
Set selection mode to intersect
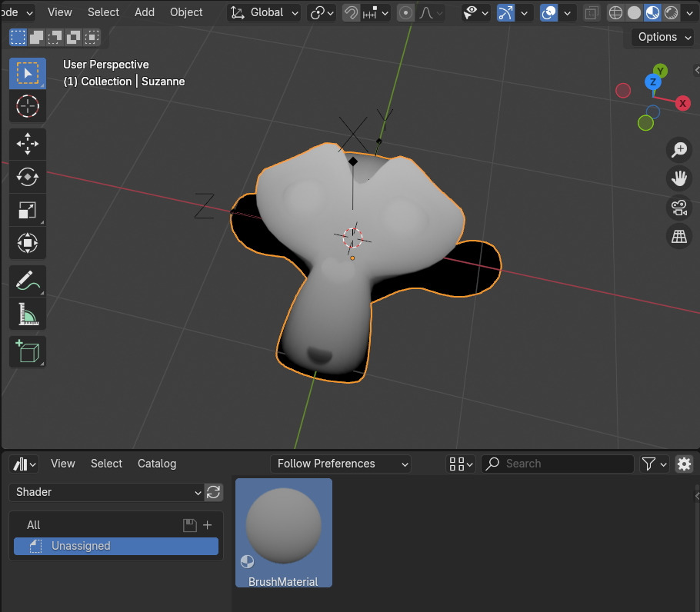coord(92,38)
